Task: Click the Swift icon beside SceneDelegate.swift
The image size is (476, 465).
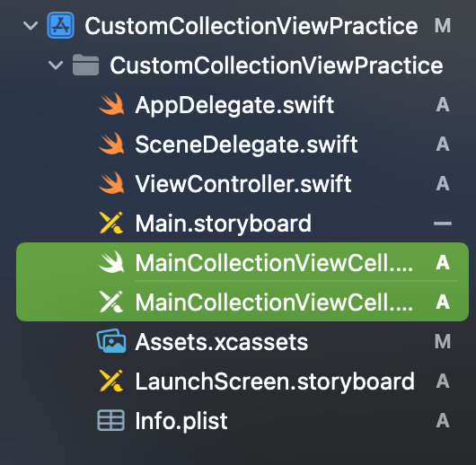Action: pyautogui.click(x=111, y=144)
